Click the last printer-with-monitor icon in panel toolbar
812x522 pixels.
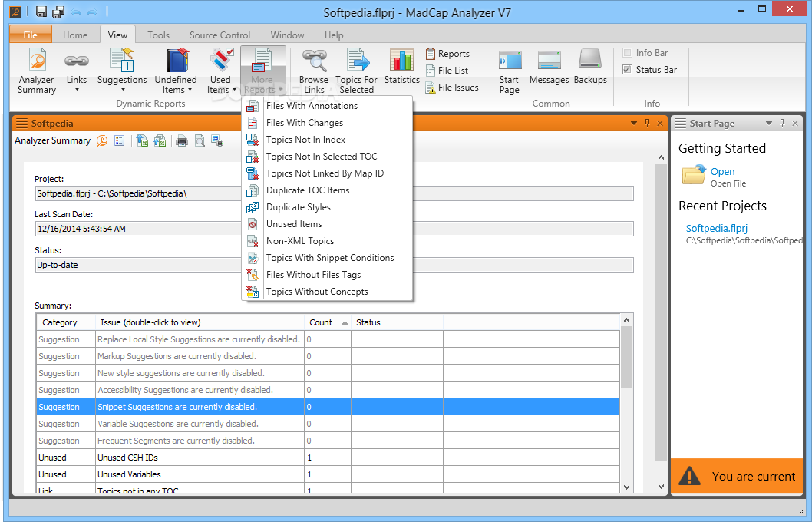pos(217,140)
